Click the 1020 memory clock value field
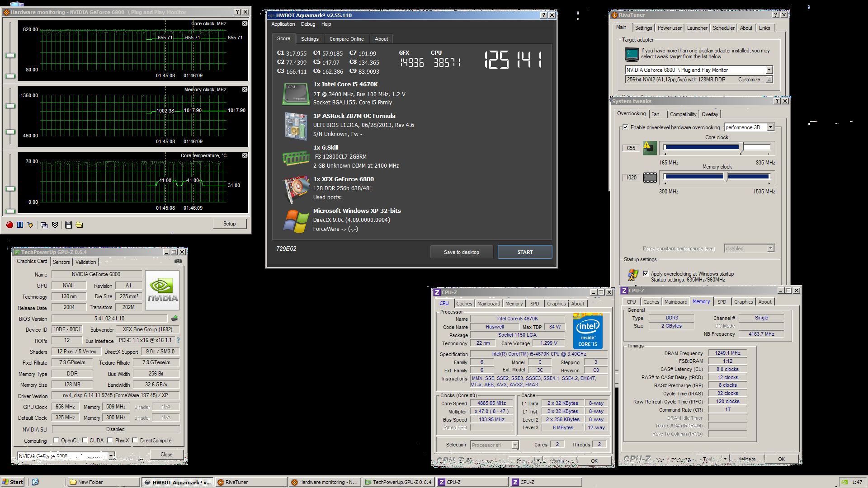 (631, 178)
